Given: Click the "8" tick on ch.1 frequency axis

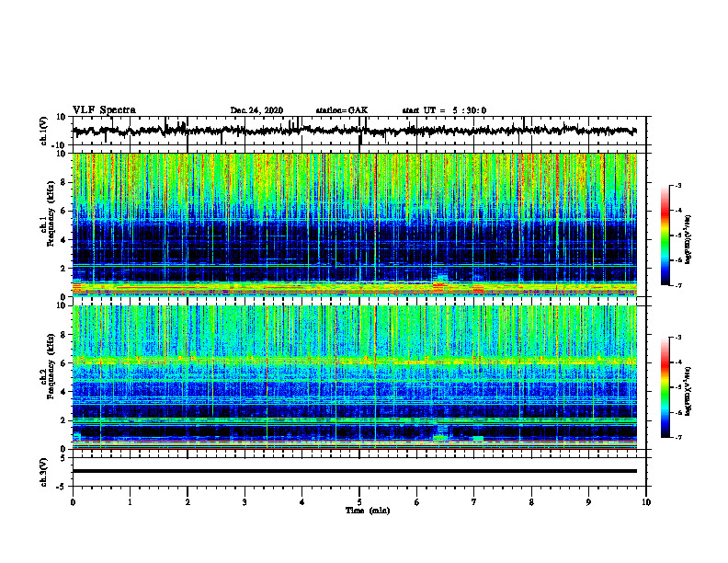Looking at the screenshot, I should pos(63,182).
